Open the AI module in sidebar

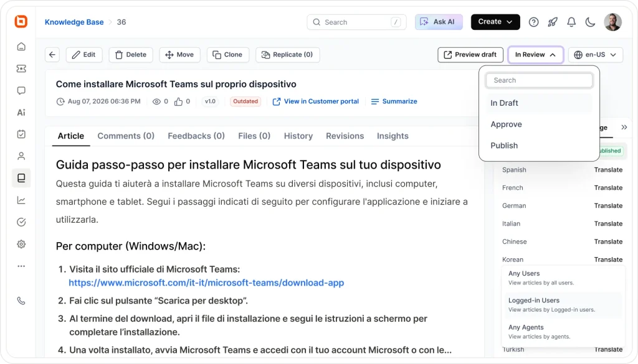click(21, 113)
